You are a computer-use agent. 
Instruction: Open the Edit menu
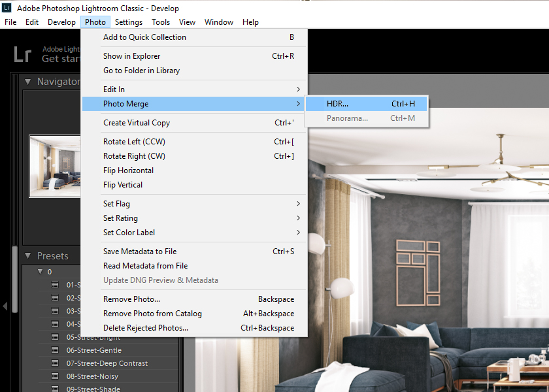coord(32,22)
